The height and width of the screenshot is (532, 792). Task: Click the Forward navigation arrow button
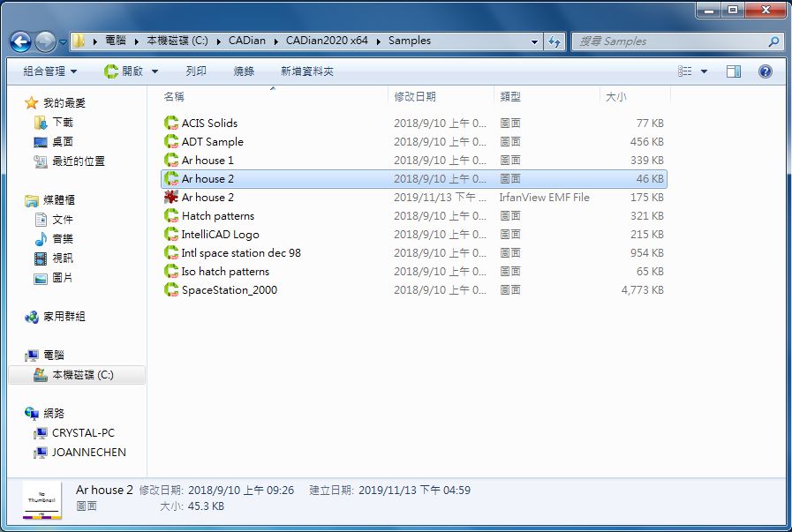point(45,41)
